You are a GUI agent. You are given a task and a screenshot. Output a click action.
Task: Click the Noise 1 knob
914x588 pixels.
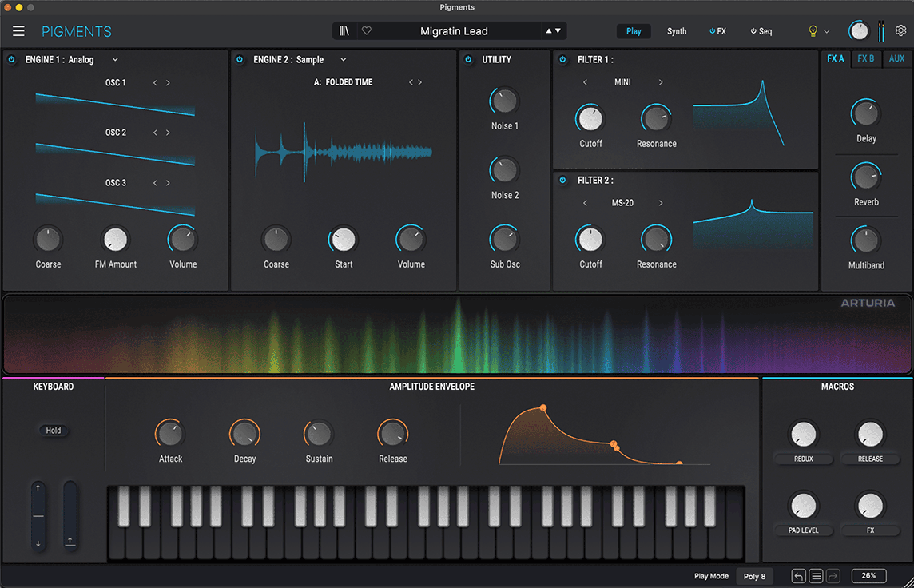coord(505,101)
